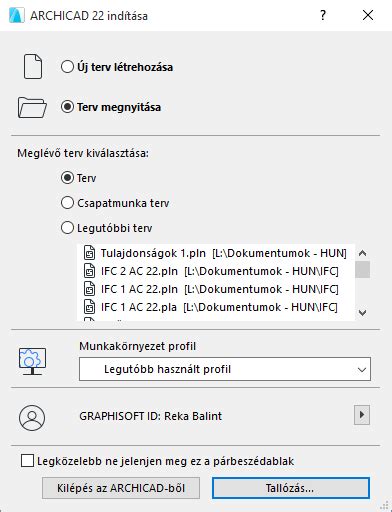
Task: Click the recent list scroll down arrow
Action: (x=362, y=313)
